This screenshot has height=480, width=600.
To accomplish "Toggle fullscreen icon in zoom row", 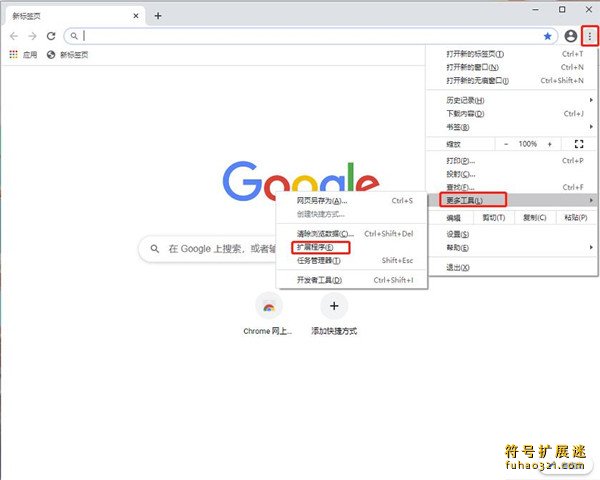I will [x=579, y=144].
